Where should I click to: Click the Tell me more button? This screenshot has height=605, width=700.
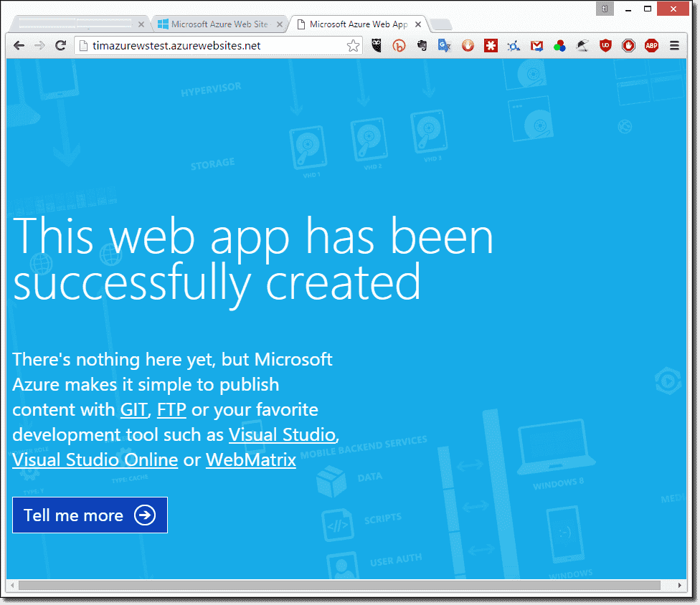90,515
